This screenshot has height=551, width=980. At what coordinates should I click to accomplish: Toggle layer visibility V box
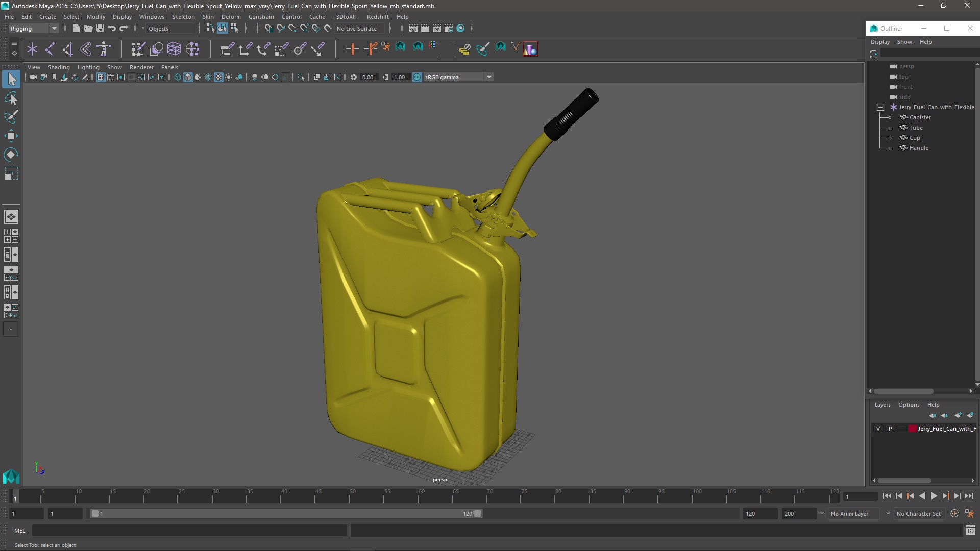click(878, 429)
